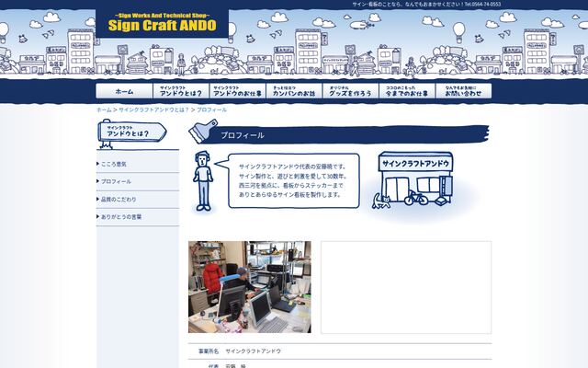Open the ホーム navigation tab
Screen dimensions: 588x368
pos(124,91)
